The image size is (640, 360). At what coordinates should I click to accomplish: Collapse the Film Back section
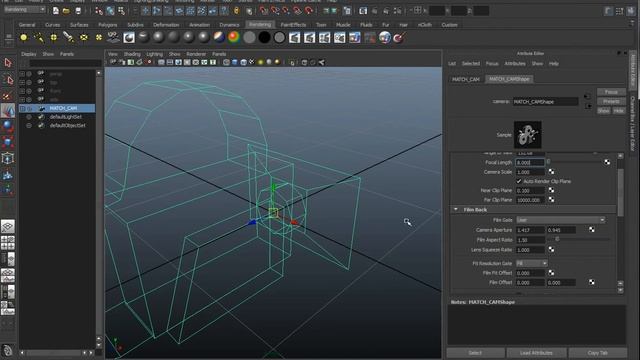point(456,209)
